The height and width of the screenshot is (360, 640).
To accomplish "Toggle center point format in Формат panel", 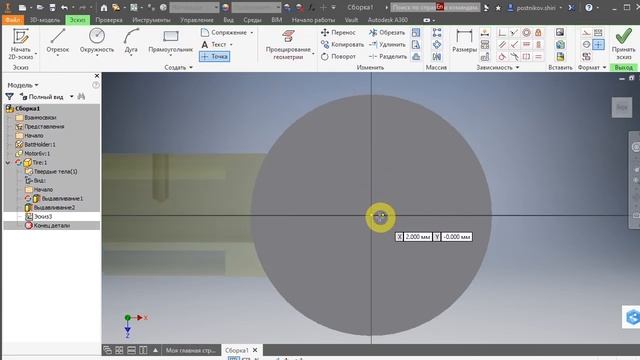I will tap(598, 44).
